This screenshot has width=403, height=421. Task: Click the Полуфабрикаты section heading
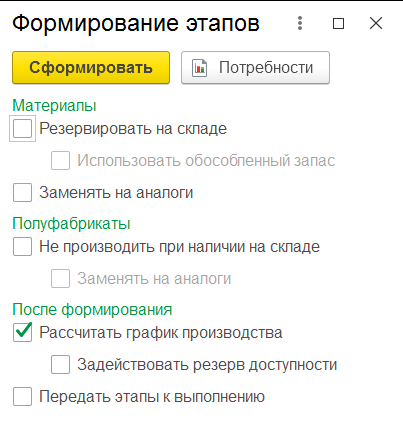pos(71,224)
